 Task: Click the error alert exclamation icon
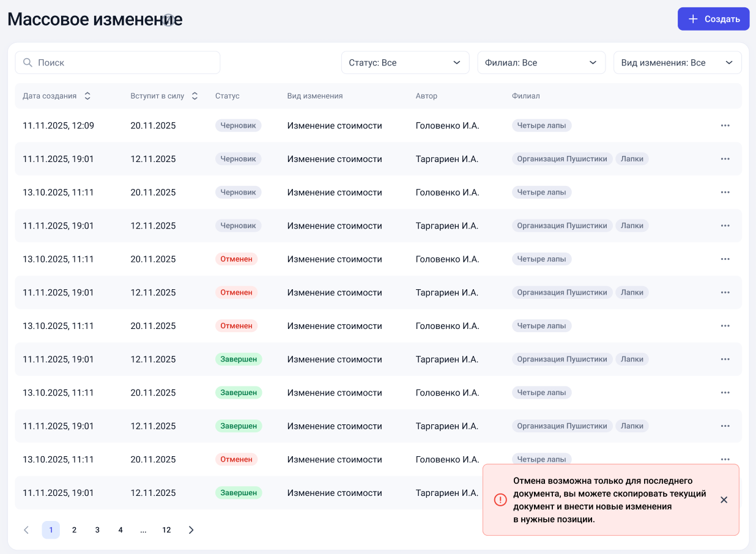500,500
